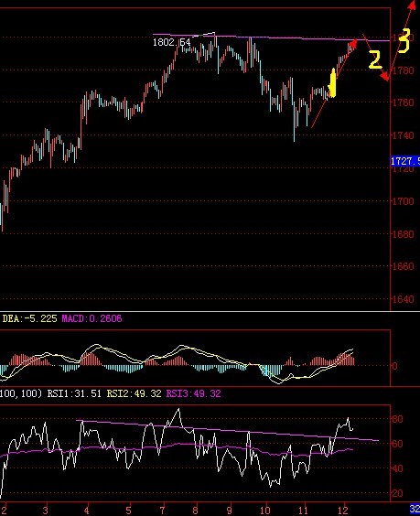Viewport: 420px width, 516px height.
Task: Click the 1802.54 high price label
Action: pyautogui.click(x=172, y=42)
